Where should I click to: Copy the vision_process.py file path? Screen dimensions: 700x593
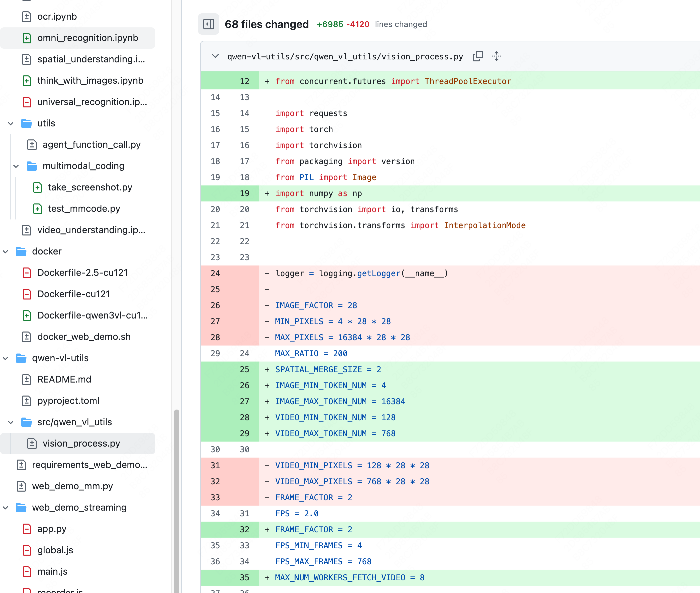coord(478,56)
